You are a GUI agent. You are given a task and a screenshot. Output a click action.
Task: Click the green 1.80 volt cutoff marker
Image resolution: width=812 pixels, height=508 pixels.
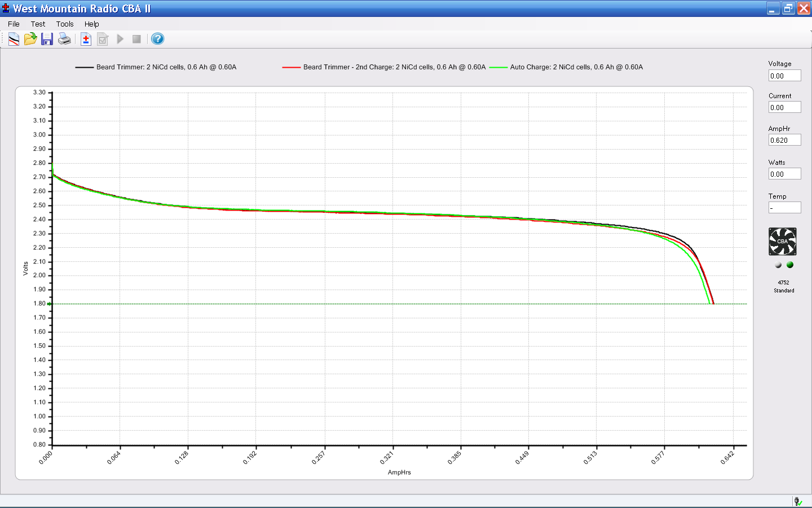(x=50, y=304)
